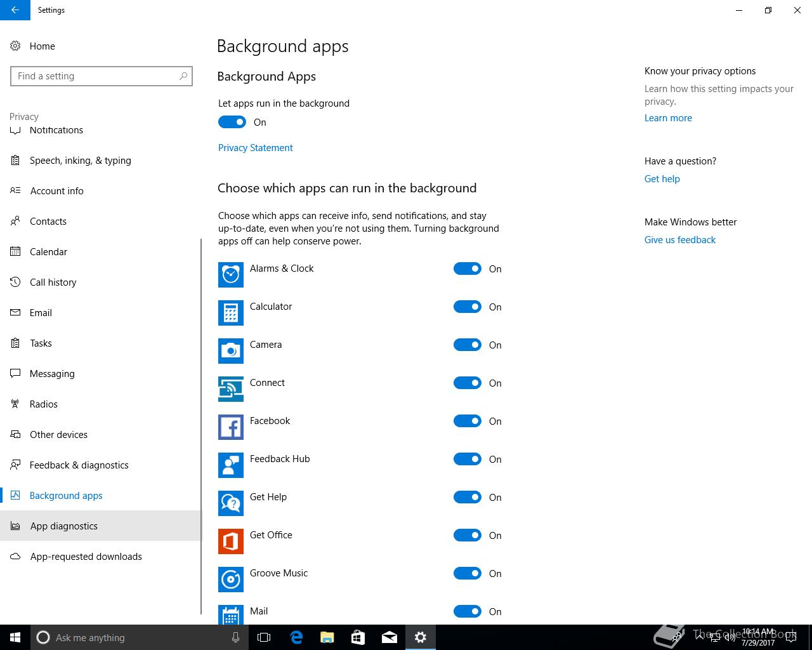The height and width of the screenshot is (650, 812).
Task: Turn off Let apps run in the background
Action: coord(232,122)
